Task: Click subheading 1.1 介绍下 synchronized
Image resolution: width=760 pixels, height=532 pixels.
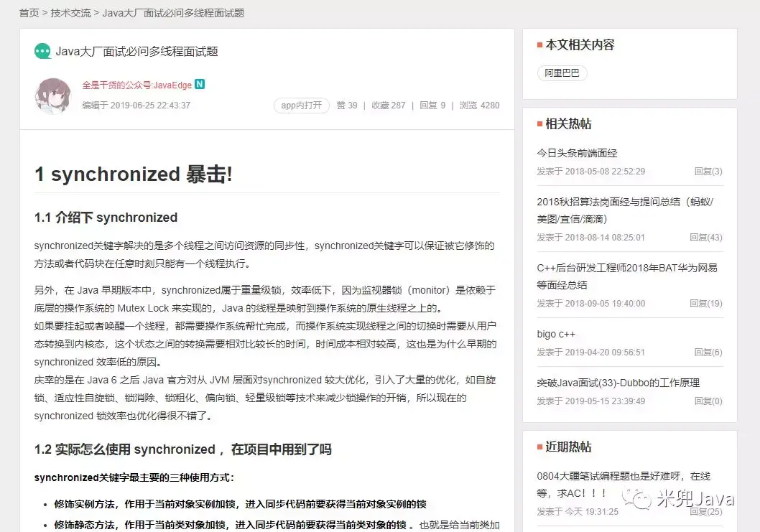Action: [x=106, y=218]
